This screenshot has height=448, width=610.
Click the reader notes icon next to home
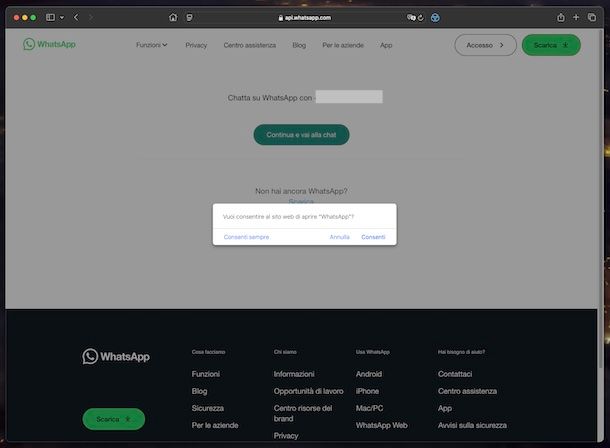[189, 18]
